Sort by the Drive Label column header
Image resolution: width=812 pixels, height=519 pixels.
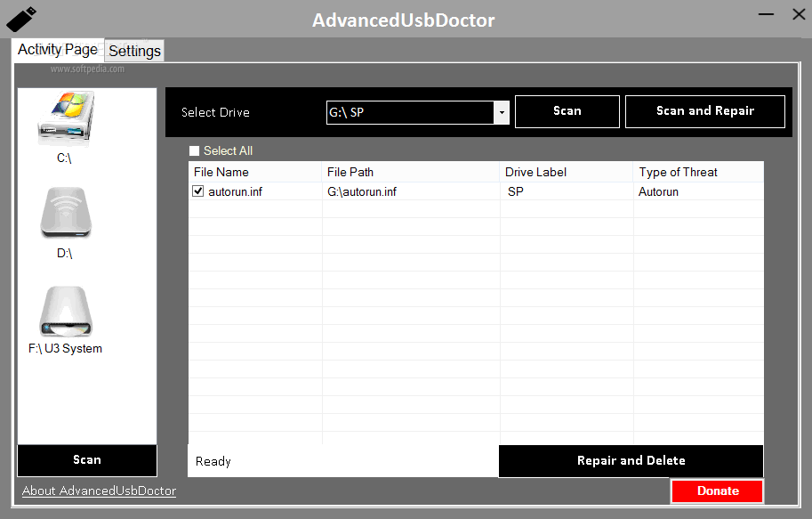567,172
